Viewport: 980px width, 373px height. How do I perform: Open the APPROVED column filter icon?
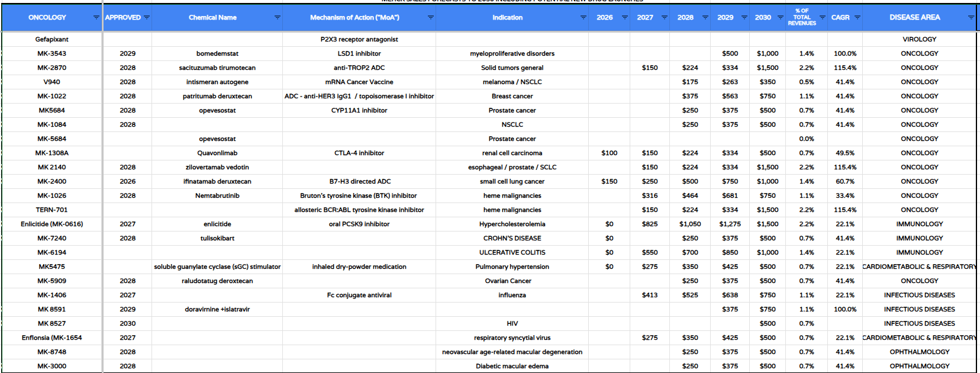[147, 18]
